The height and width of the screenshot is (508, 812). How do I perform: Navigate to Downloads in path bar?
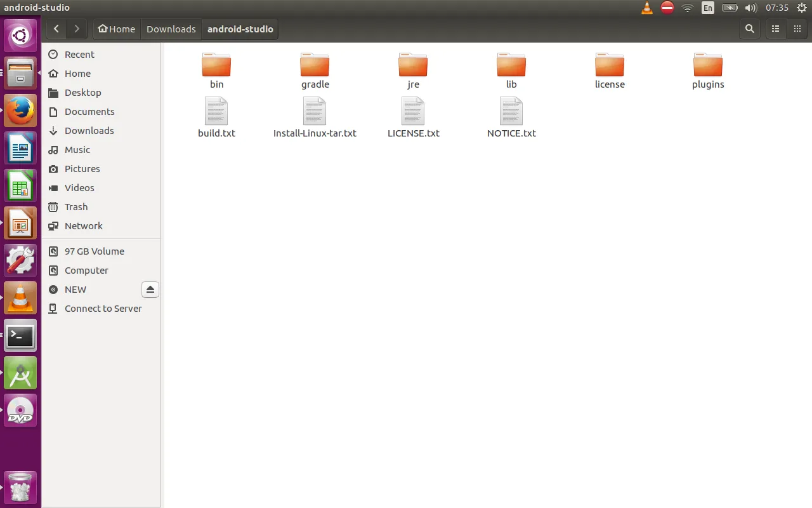(171, 29)
